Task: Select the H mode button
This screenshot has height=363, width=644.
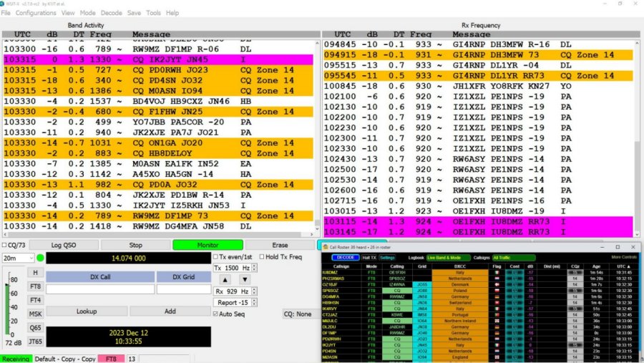Action: pyautogui.click(x=35, y=273)
